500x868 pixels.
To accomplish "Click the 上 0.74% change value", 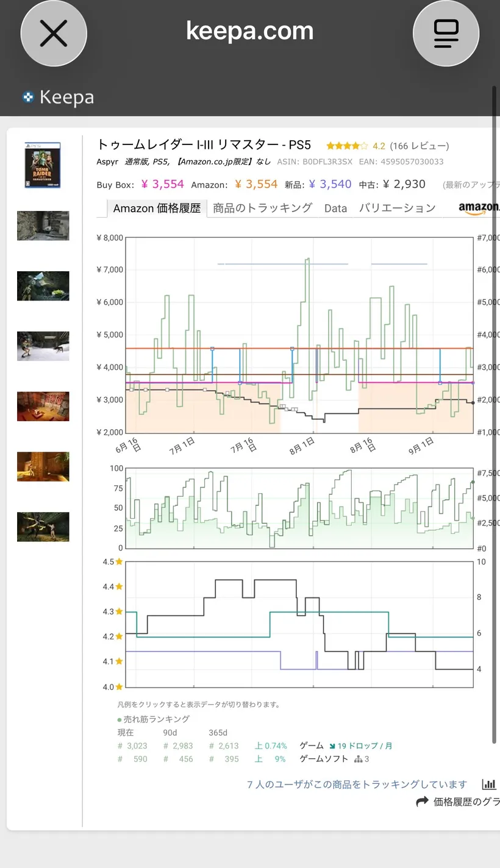I will [270, 745].
